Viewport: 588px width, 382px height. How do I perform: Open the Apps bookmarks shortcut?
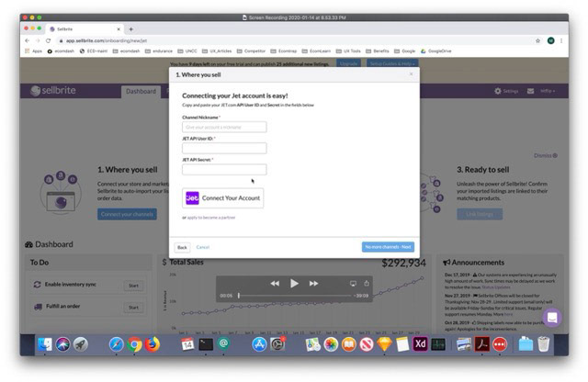[33, 51]
